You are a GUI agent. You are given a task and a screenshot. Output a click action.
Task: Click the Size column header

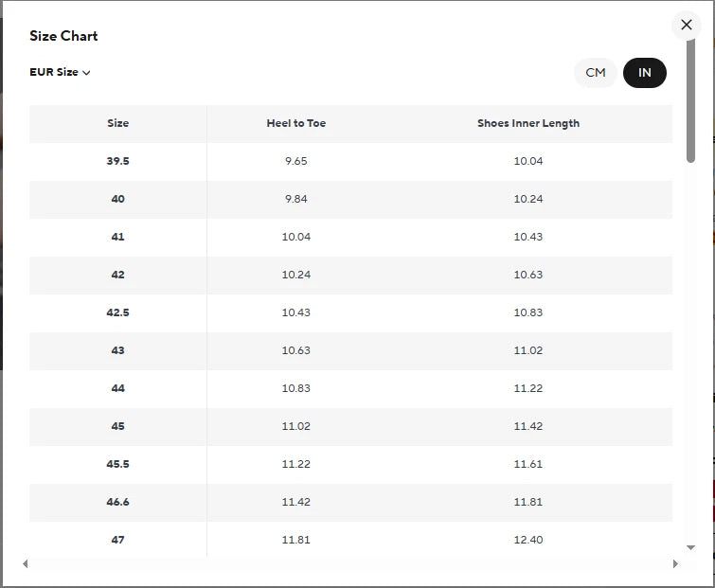click(x=117, y=123)
